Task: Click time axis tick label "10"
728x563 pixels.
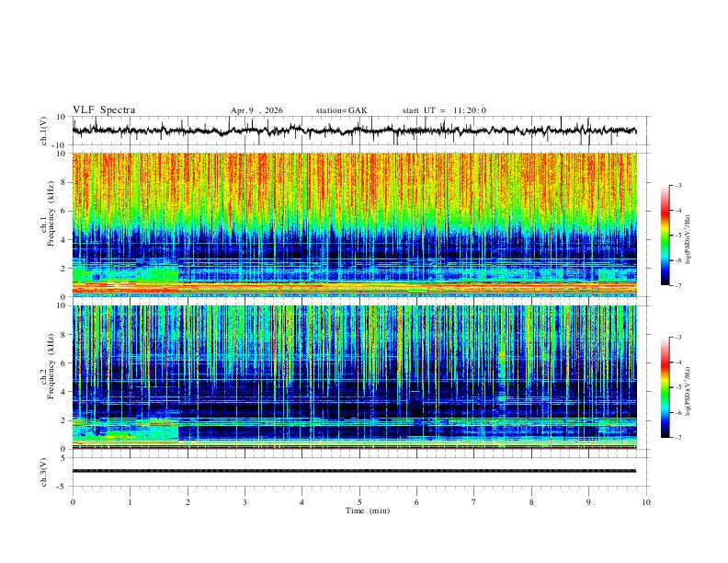Action: click(x=646, y=502)
